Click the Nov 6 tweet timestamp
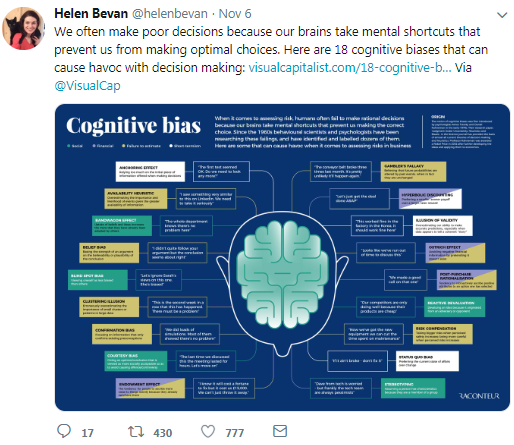514x445 pixels. click(x=235, y=14)
